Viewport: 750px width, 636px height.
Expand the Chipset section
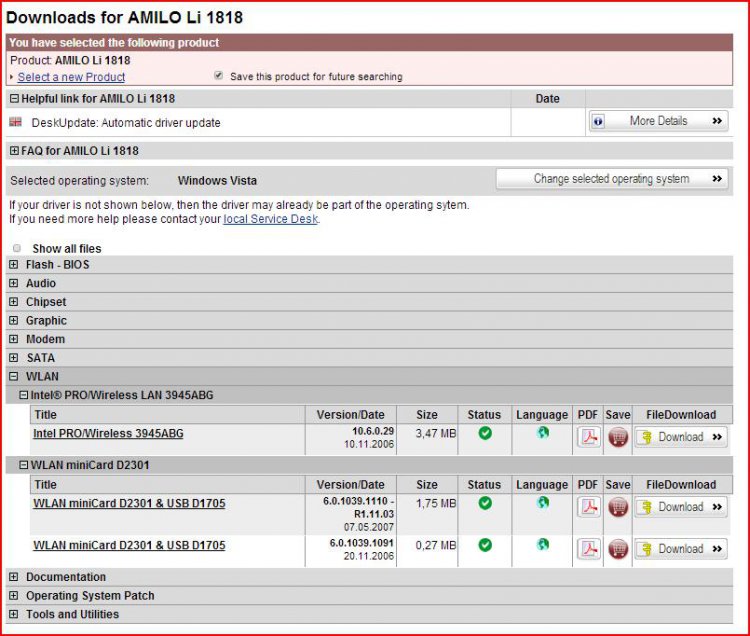(14, 302)
